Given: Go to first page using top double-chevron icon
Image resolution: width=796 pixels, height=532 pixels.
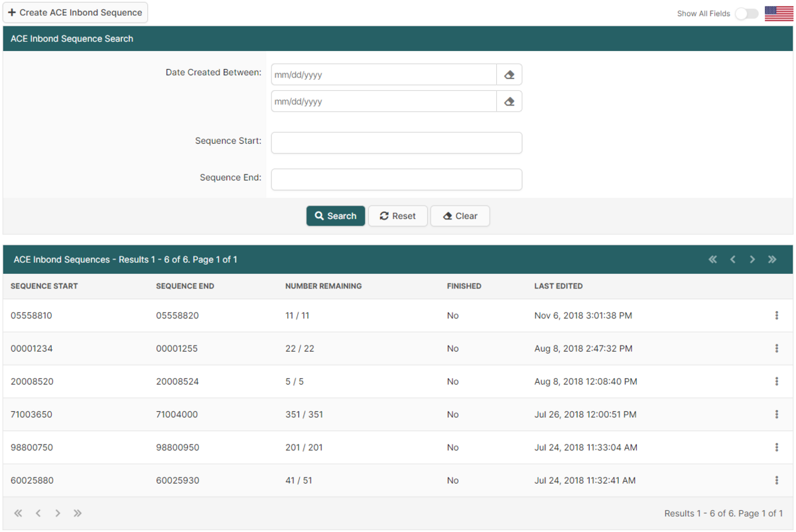Looking at the screenshot, I should click(x=712, y=259).
